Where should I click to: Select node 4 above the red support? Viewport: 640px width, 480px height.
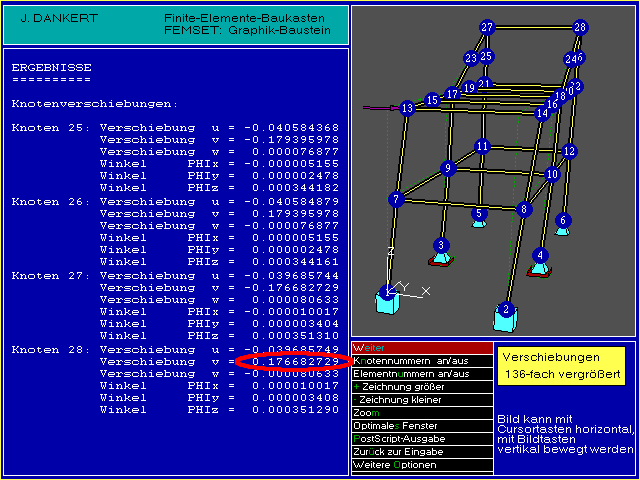[540, 255]
